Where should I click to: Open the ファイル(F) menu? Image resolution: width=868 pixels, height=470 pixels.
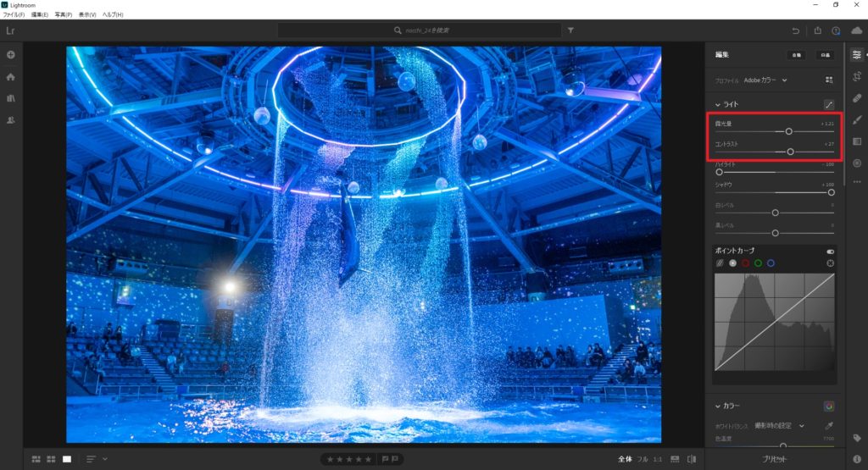click(x=14, y=15)
